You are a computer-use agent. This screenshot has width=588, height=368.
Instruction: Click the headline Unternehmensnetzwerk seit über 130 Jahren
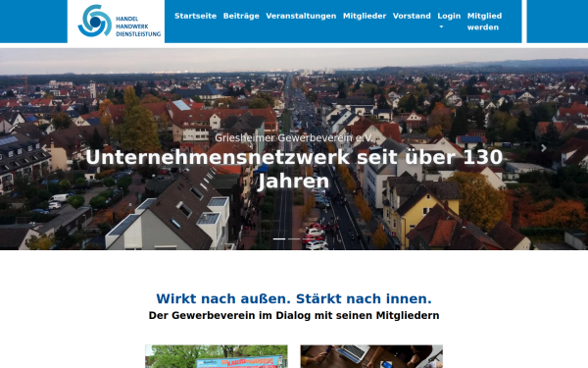click(x=294, y=169)
